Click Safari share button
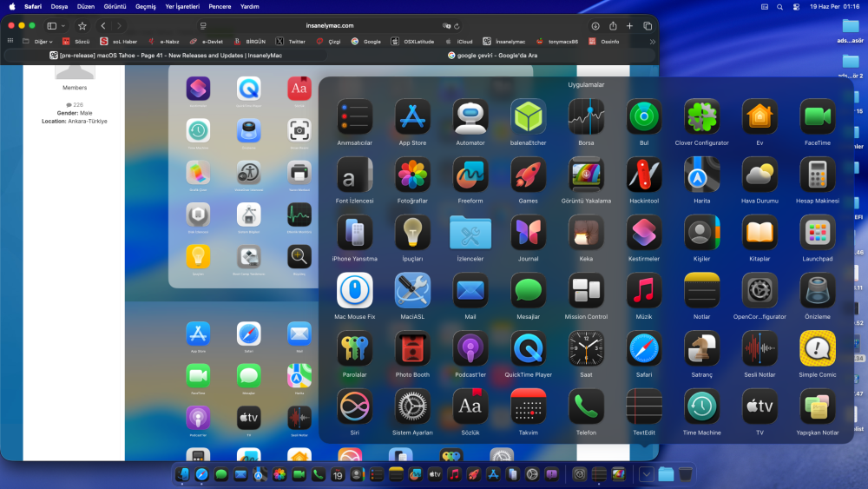This screenshot has height=489, width=868. click(613, 26)
